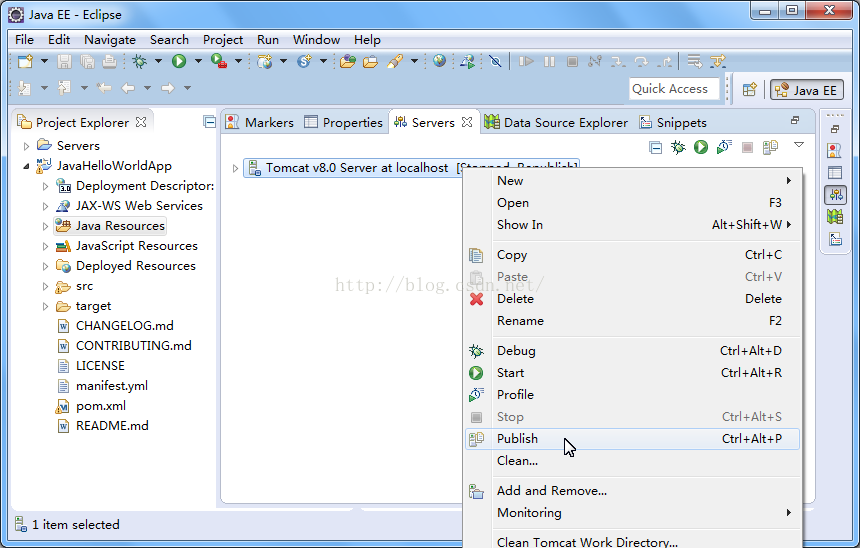
Task: Open the Window menu
Action: tap(316, 39)
